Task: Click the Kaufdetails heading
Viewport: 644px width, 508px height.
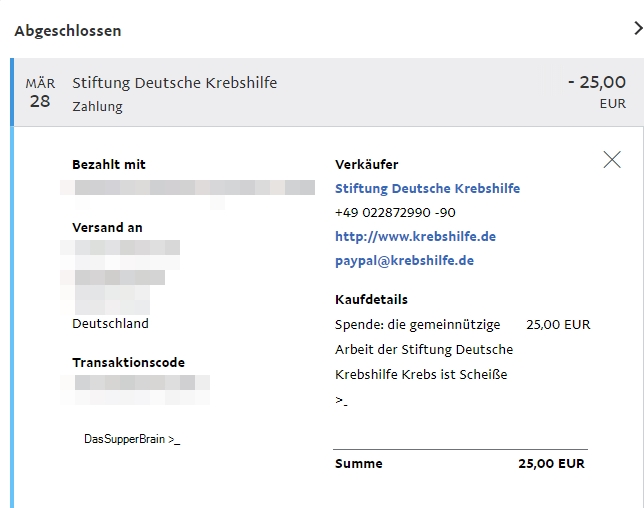Action: pos(371,299)
